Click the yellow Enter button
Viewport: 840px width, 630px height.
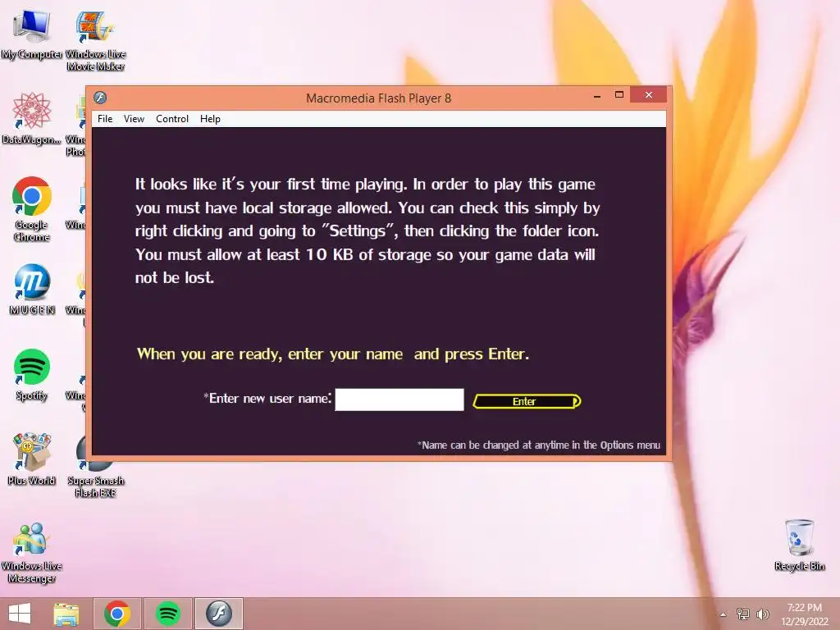tap(527, 401)
